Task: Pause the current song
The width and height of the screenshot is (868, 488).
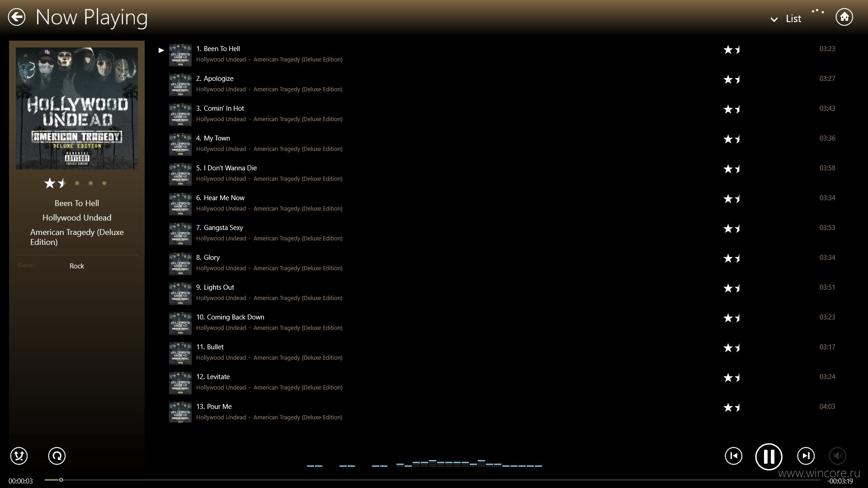Action: (x=769, y=456)
